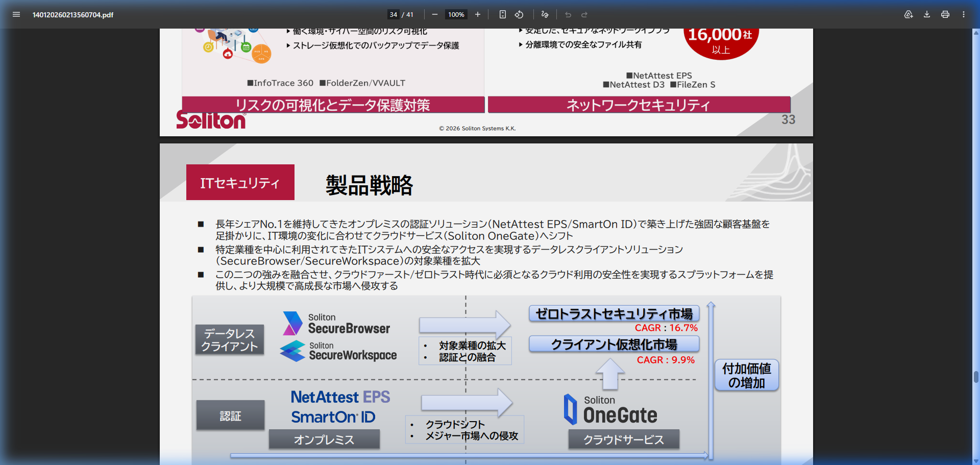Click the scrollbar up arrow
Screen dimensions: 980x465
coord(976,33)
